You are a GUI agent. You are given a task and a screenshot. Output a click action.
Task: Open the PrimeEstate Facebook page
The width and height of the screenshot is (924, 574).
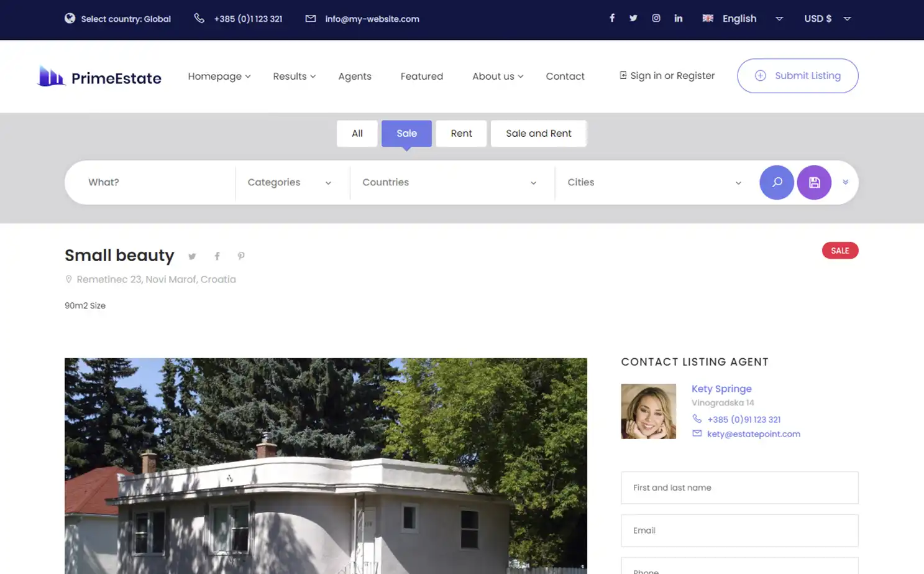click(612, 18)
